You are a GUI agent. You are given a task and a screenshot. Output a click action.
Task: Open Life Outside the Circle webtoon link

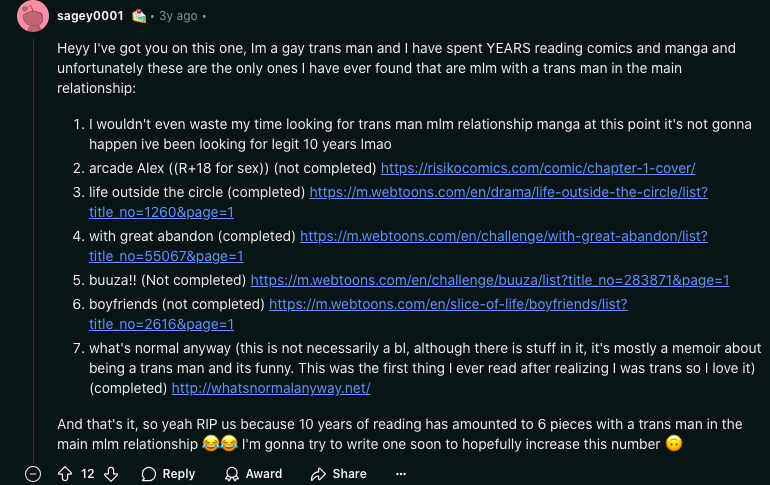(x=508, y=191)
